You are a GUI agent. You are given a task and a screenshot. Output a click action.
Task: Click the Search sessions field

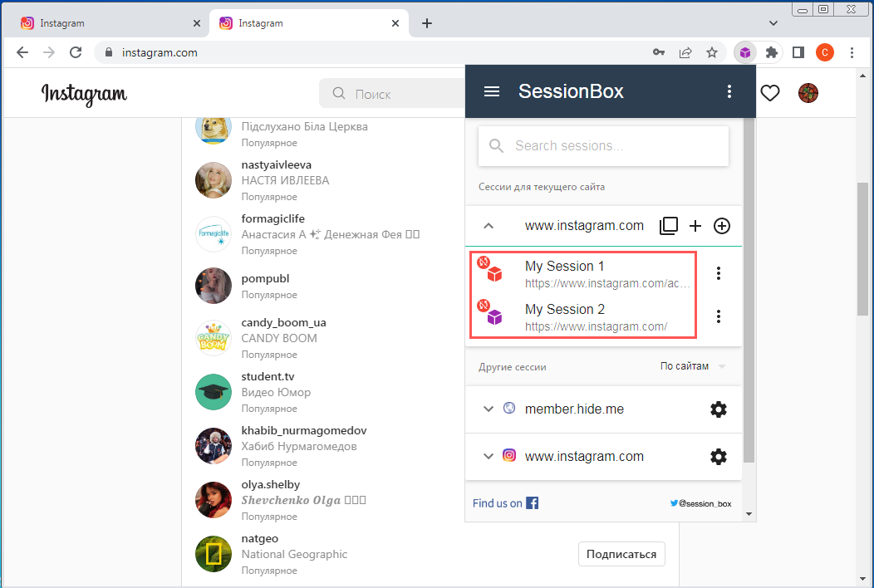(x=604, y=146)
